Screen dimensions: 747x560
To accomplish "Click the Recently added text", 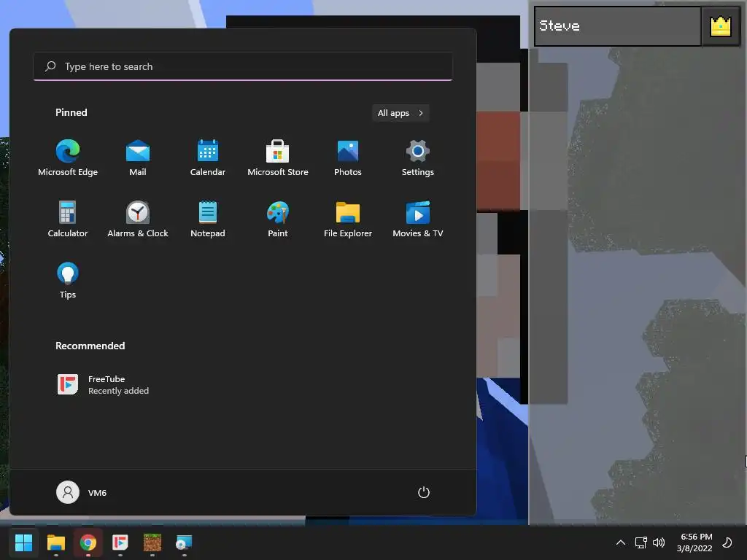I will [119, 391].
